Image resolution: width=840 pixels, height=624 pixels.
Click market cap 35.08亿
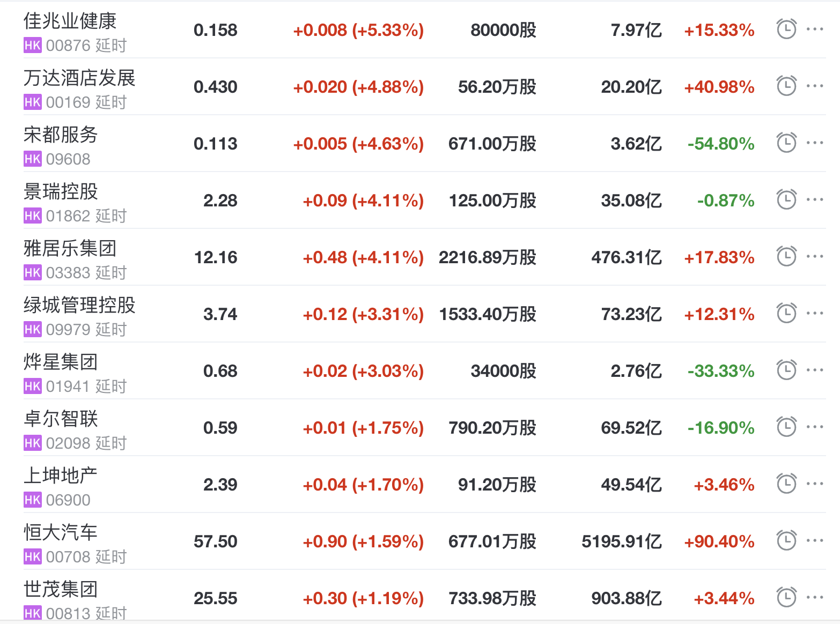[x=631, y=200]
